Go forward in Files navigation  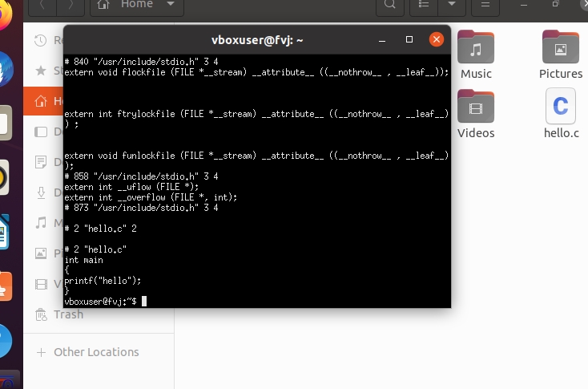(70, 6)
